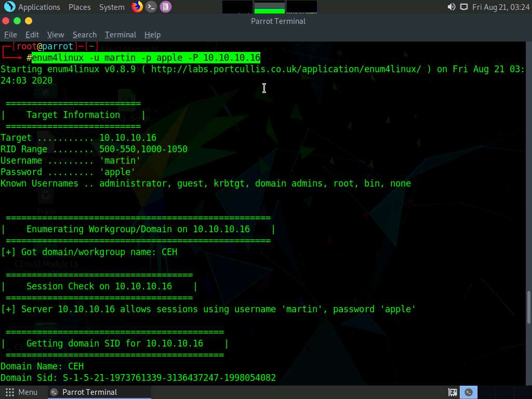Click the Password 'apple' line
Viewport: 532px width, 399px height.
coord(68,172)
